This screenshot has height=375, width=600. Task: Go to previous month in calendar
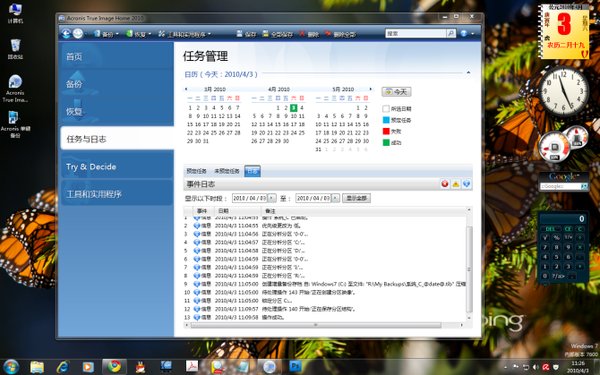(x=186, y=89)
